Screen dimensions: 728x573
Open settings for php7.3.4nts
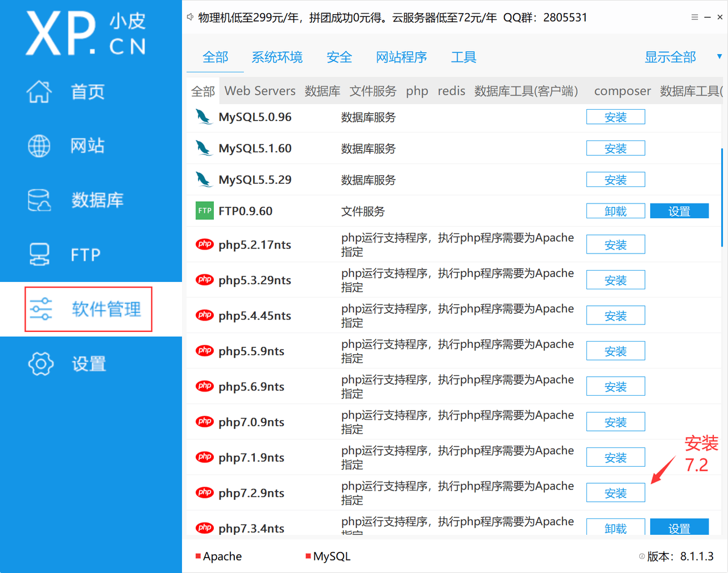pyautogui.click(x=679, y=527)
